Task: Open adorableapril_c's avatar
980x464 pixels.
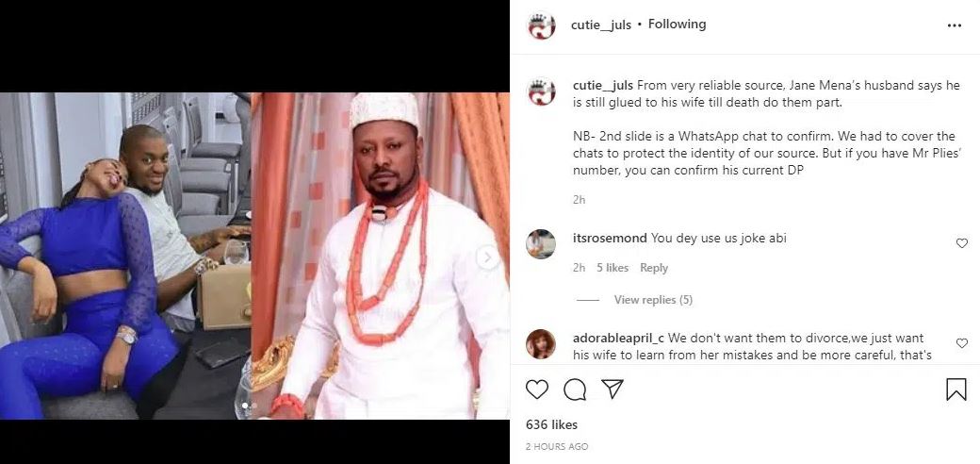Action: 540,343
